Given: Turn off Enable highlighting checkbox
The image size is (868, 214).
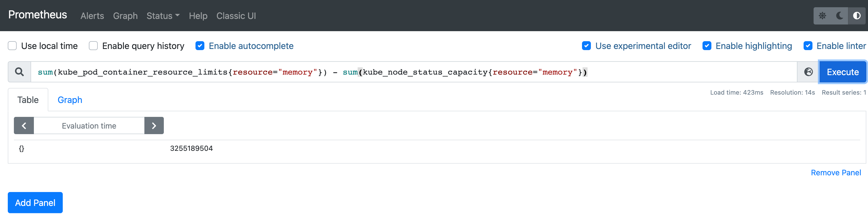Looking at the screenshot, I should point(707,46).
